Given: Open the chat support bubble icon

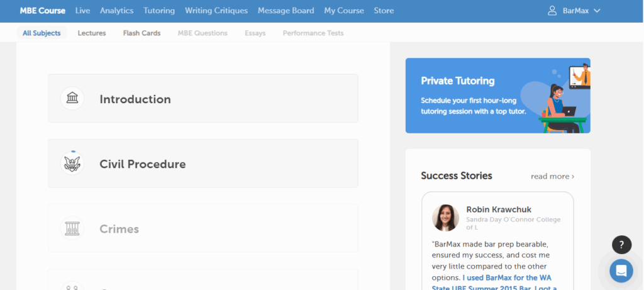Looking at the screenshot, I should click(x=621, y=270).
